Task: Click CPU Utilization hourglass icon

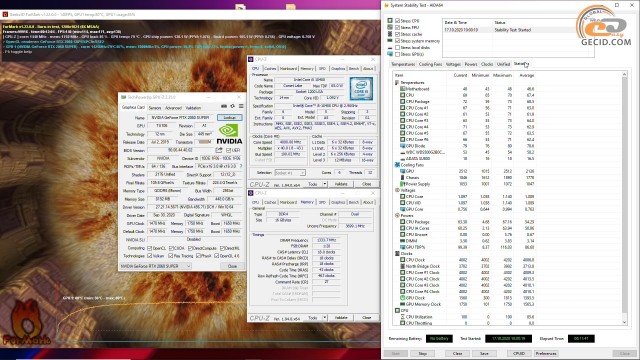Action: tap(402, 317)
